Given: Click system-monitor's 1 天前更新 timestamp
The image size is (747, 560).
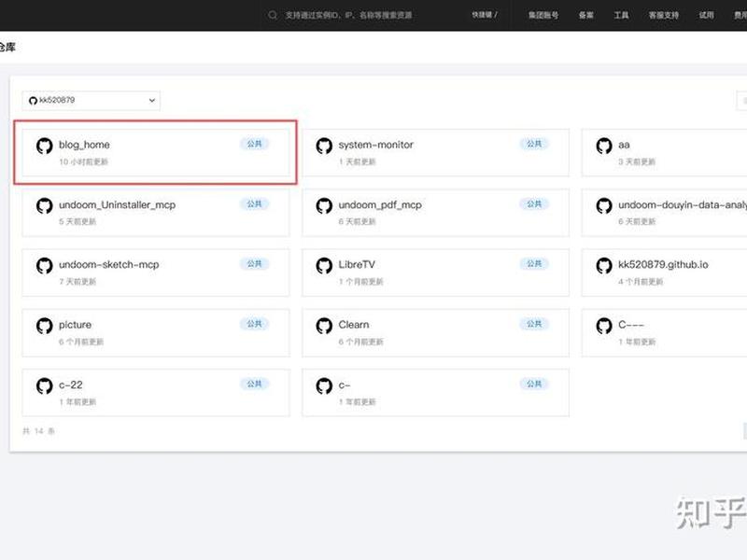Looking at the screenshot, I should [358, 161].
